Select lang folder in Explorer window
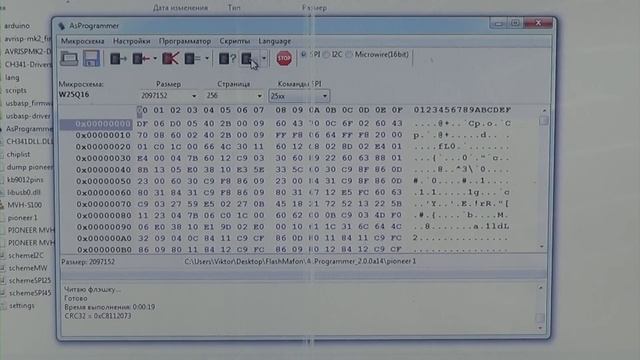The height and width of the screenshot is (360, 640). [12, 78]
